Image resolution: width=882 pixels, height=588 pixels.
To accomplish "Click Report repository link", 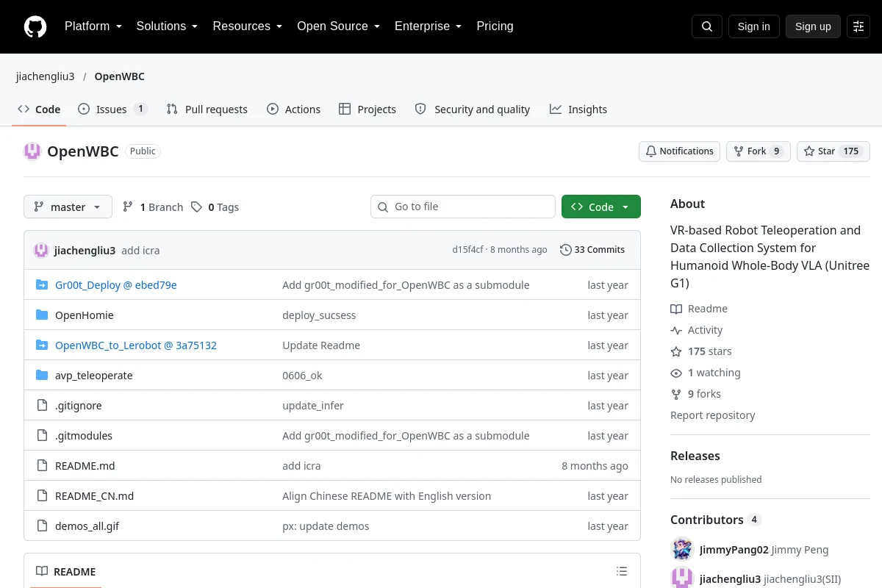I will click(x=713, y=415).
